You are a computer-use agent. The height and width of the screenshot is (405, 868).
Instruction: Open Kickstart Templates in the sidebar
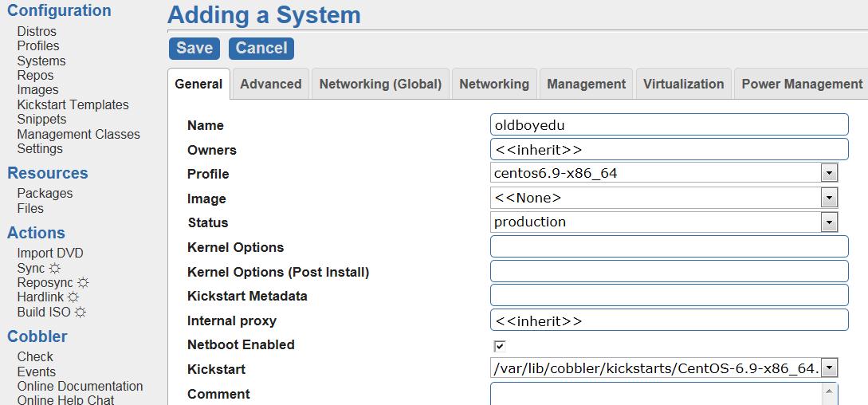(73, 104)
